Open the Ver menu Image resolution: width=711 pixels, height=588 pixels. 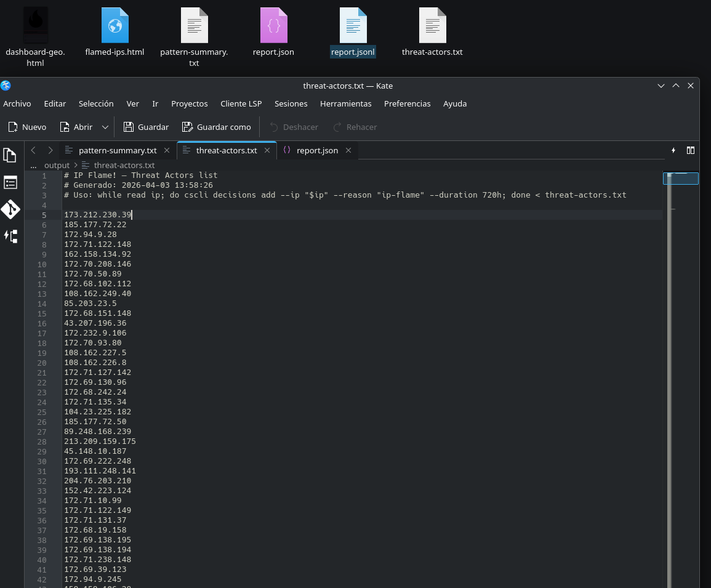click(132, 103)
